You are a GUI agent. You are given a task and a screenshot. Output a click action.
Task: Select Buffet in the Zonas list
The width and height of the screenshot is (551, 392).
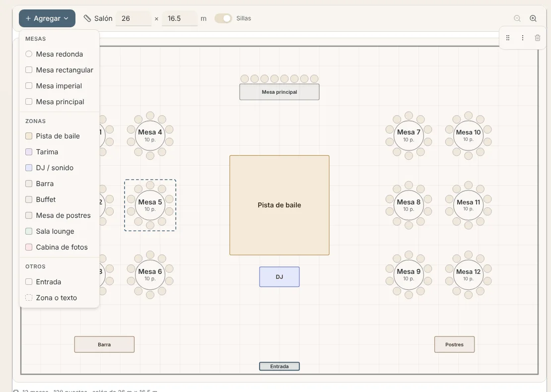tap(60, 199)
